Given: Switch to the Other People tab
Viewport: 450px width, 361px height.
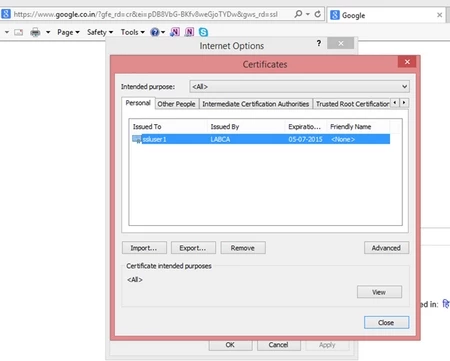Looking at the screenshot, I should pos(176,104).
